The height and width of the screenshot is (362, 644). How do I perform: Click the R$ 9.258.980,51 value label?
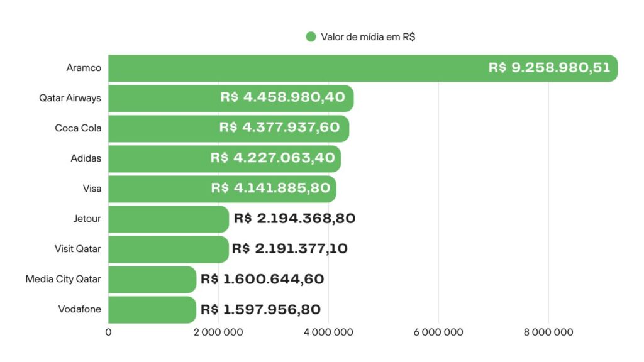549,68
